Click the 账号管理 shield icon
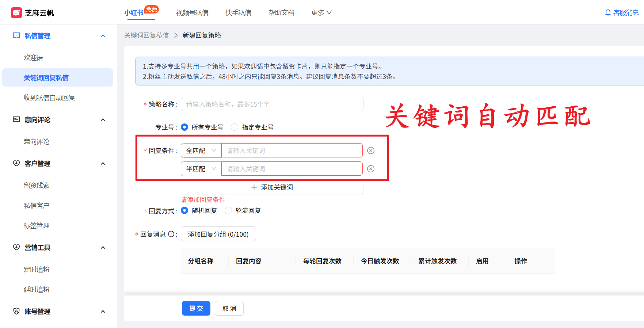The image size is (644, 328). (x=16, y=311)
